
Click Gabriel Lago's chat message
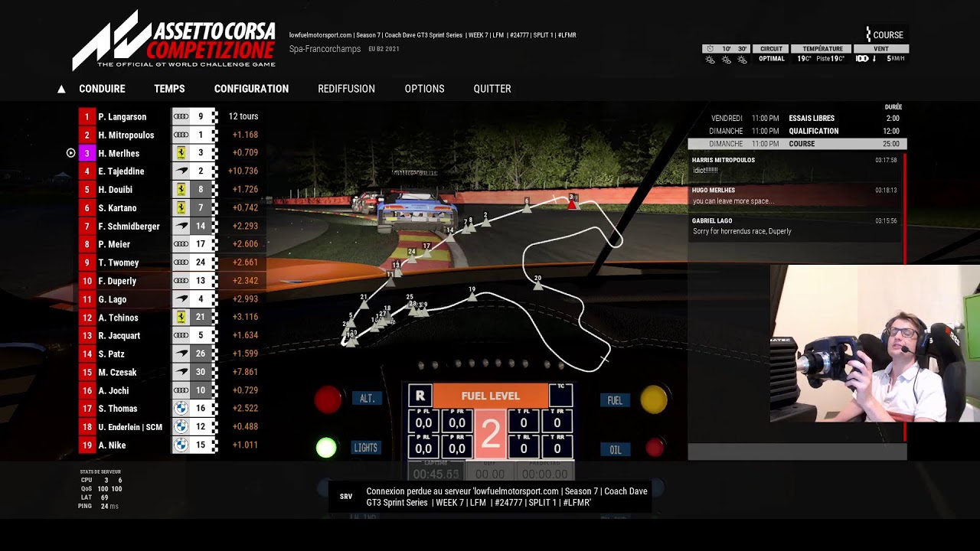click(795, 227)
